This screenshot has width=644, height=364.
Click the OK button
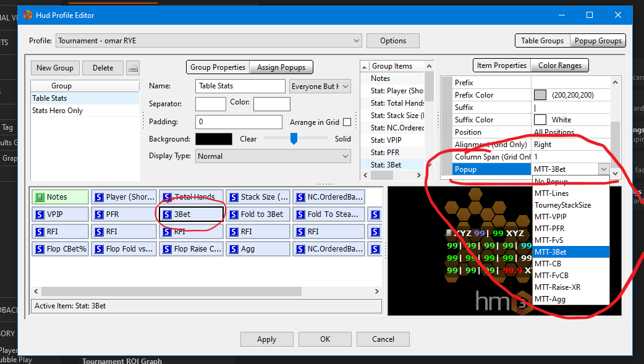[325, 339]
